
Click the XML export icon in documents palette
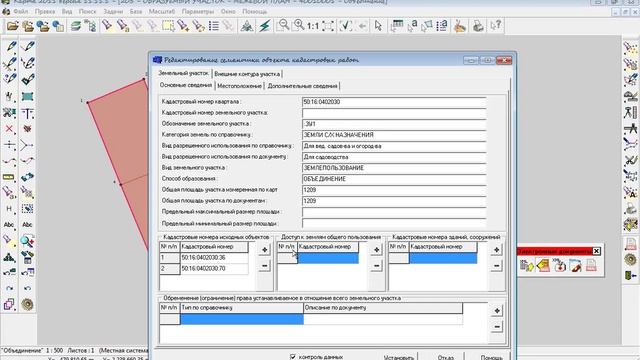coord(559,265)
